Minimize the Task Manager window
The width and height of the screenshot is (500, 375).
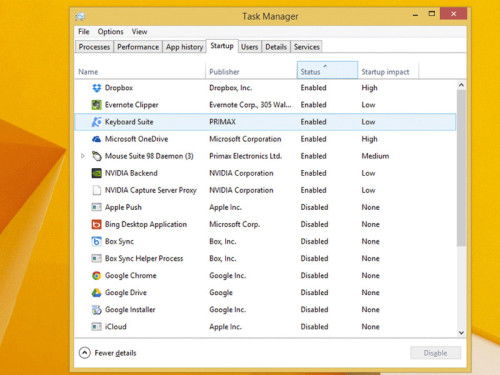pyautogui.click(x=415, y=14)
